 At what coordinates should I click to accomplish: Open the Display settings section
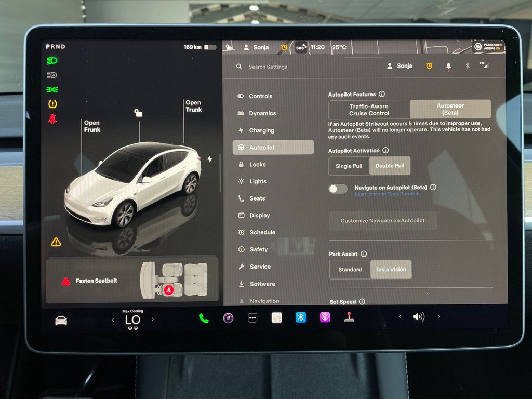(273, 215)
